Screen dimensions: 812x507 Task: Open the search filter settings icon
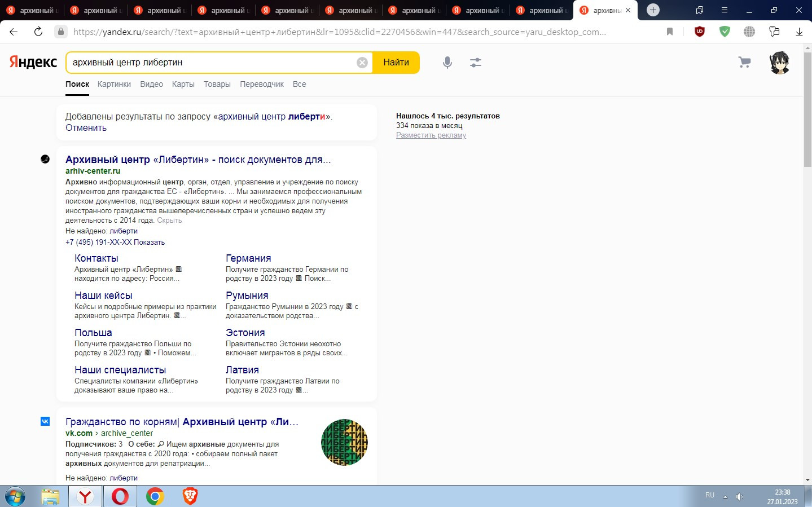click(476, 63)
